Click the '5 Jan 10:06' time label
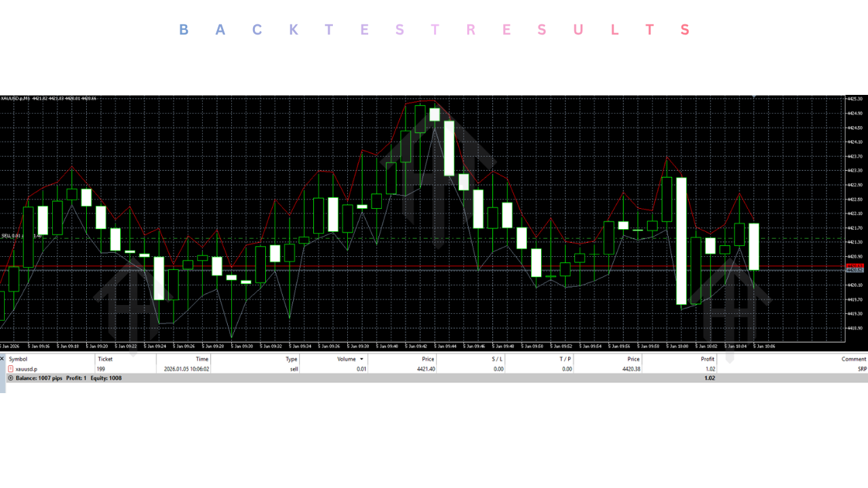The image size is (868, 488). [x=764, y=346]
